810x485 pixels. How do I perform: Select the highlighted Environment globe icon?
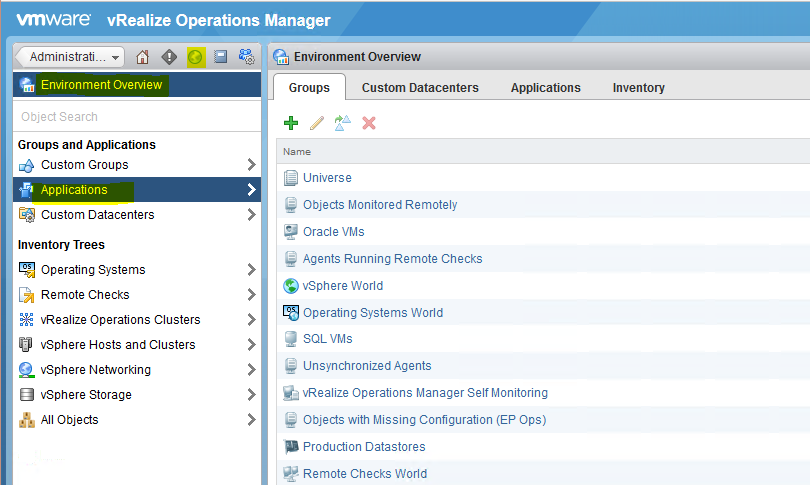point(195,57)
